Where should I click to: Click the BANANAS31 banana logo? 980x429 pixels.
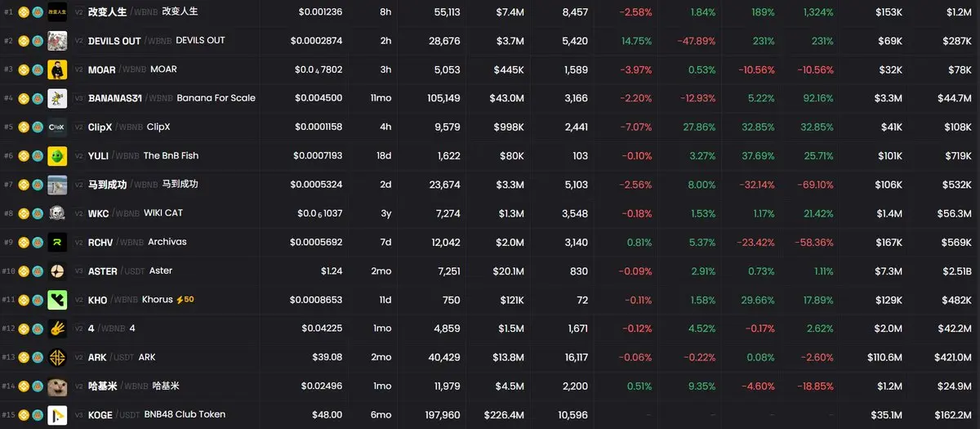pyautogui.click(x=57, y=98)
